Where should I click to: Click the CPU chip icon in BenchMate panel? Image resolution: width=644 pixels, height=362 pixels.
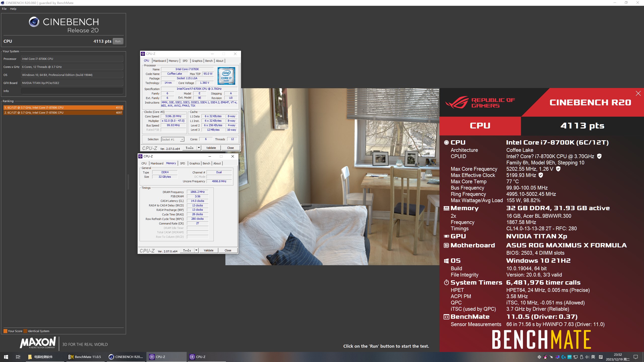click(x=446, y=143)
